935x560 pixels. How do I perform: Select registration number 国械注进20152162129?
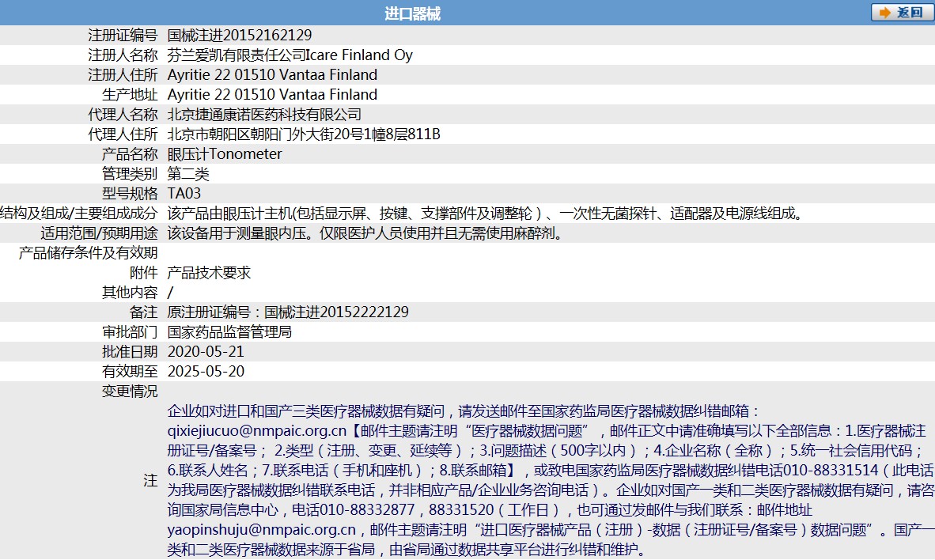pos(240,35)
